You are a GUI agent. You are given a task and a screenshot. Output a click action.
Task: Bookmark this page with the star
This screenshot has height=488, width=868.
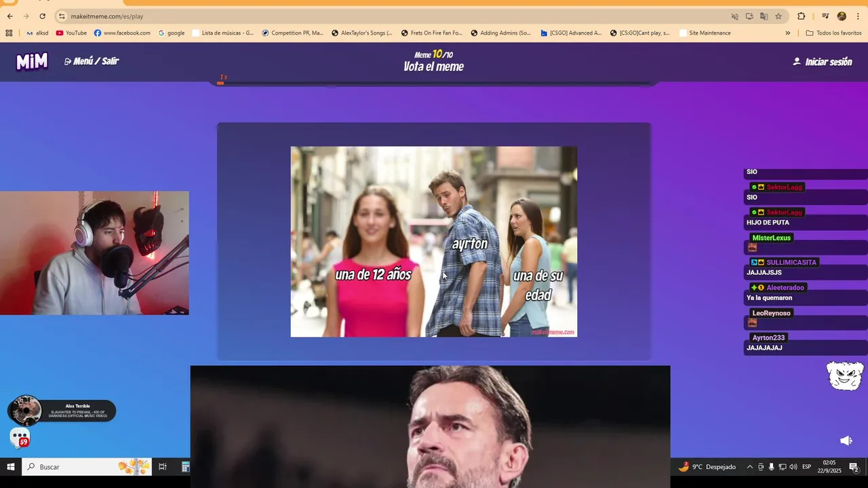(778, 16)
